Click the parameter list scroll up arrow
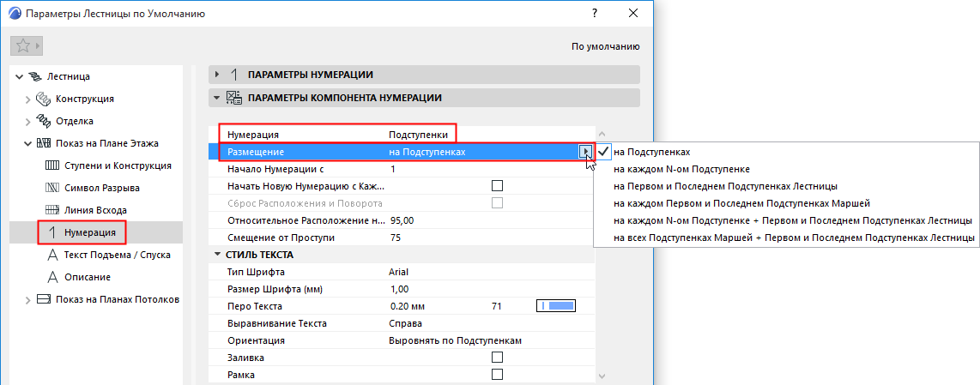Image resolution: width=980 pixels, height=385 pixels. pyautogui.click(x=602, y=134)
